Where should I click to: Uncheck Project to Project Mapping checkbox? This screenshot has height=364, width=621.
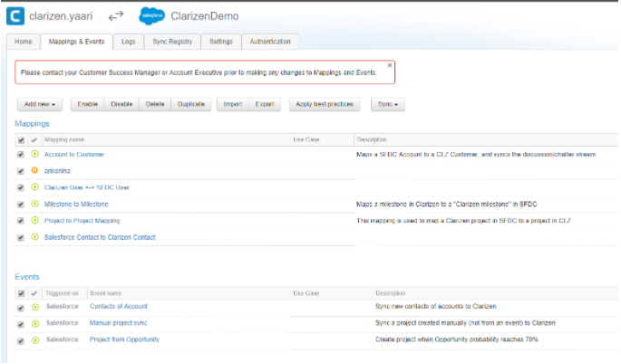click(x=21, y=221)
